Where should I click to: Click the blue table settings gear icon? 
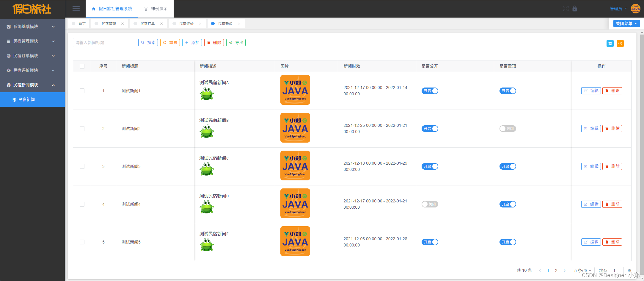(610, 43)
